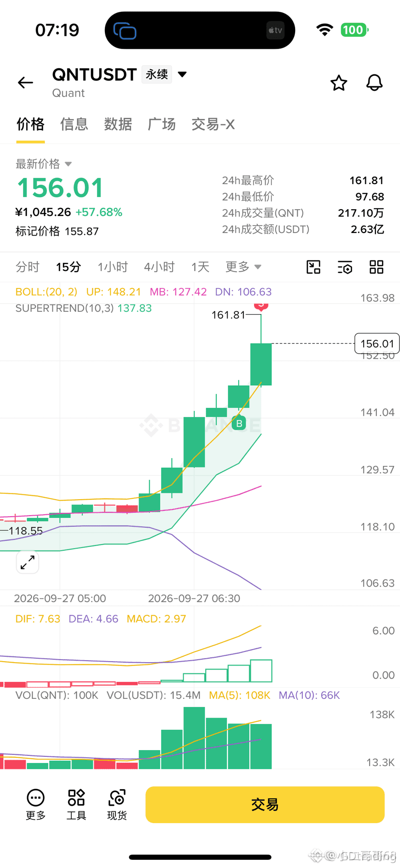Image resolution: width=400 pixels, height=868 pixels.
Task: Select the 4小时 interval
Action: [159, 267]
